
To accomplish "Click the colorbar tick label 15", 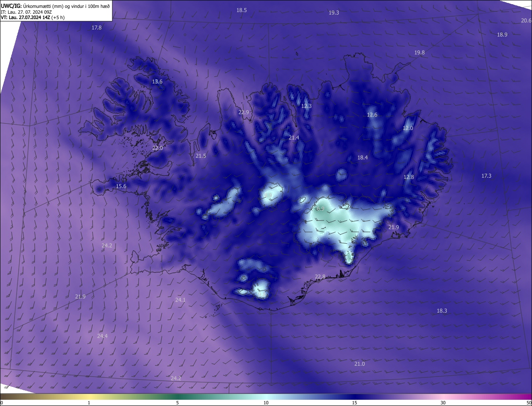I will pos(355,403).
